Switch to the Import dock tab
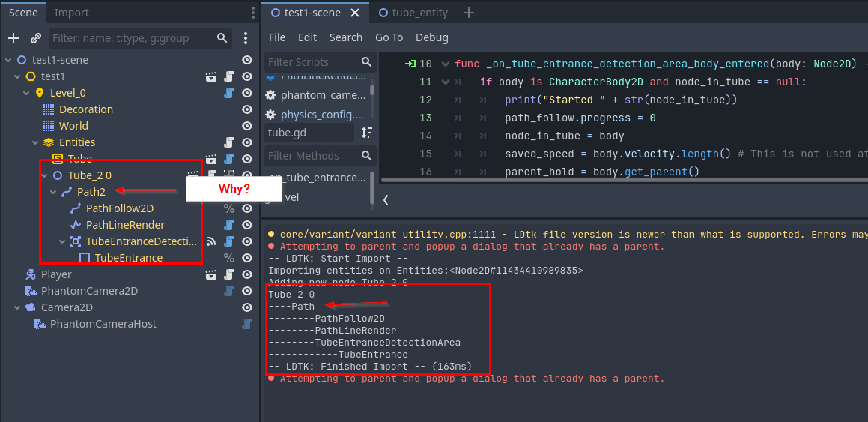Screen dimensions: 868x422 [71, 13]
